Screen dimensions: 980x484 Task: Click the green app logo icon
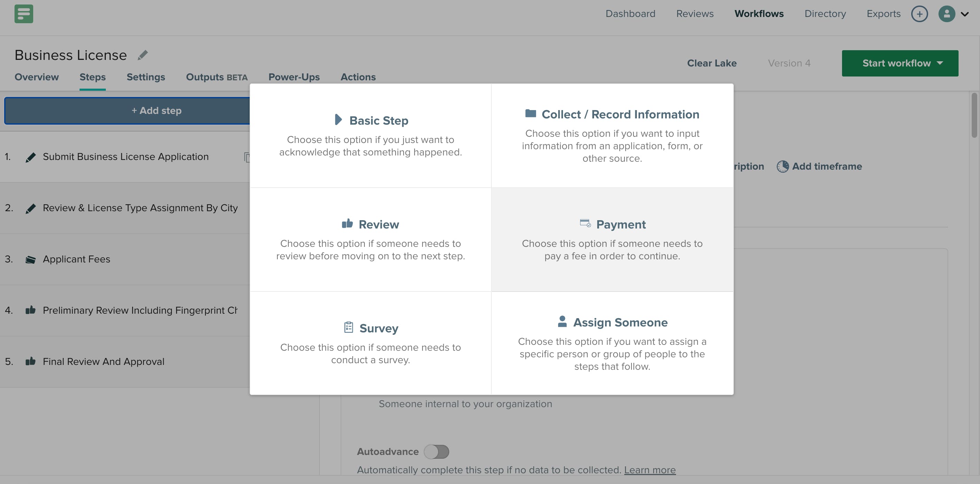pos(24,14)
